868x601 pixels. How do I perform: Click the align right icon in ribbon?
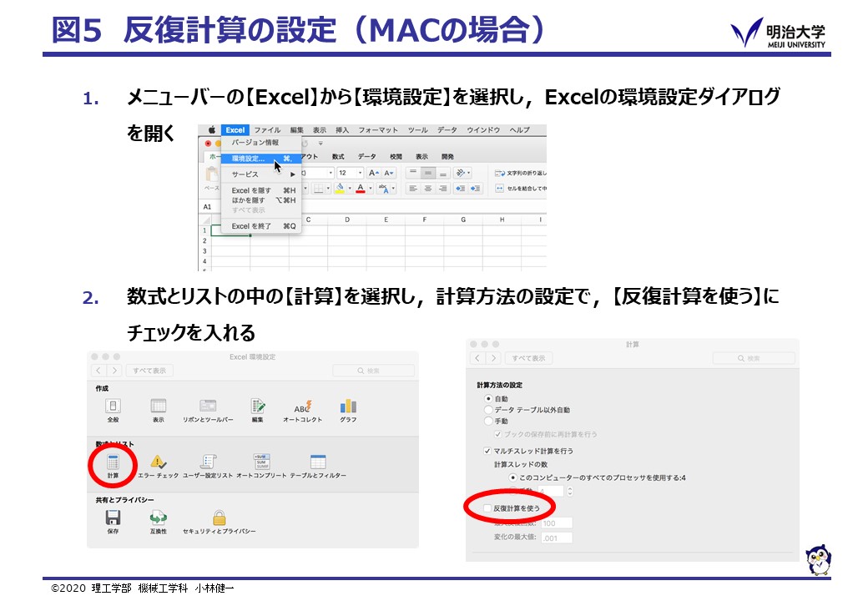point(442,189)
